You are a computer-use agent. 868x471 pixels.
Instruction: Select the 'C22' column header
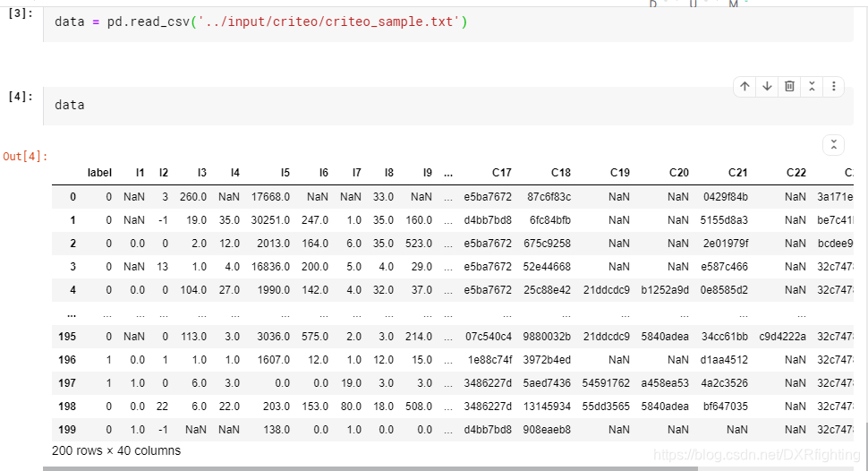tap(796, 173)
